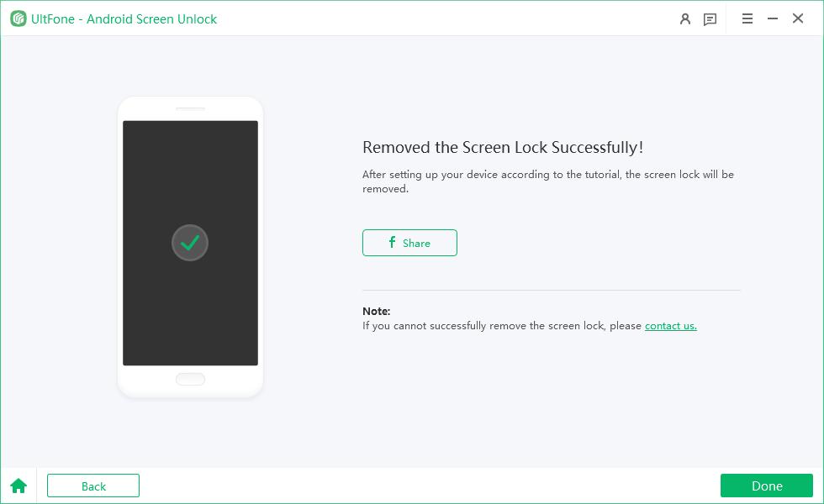The width and height of the screenshot is (824, 504).
Task: Click the green success checkmark icon
Action: click(190, 243)
